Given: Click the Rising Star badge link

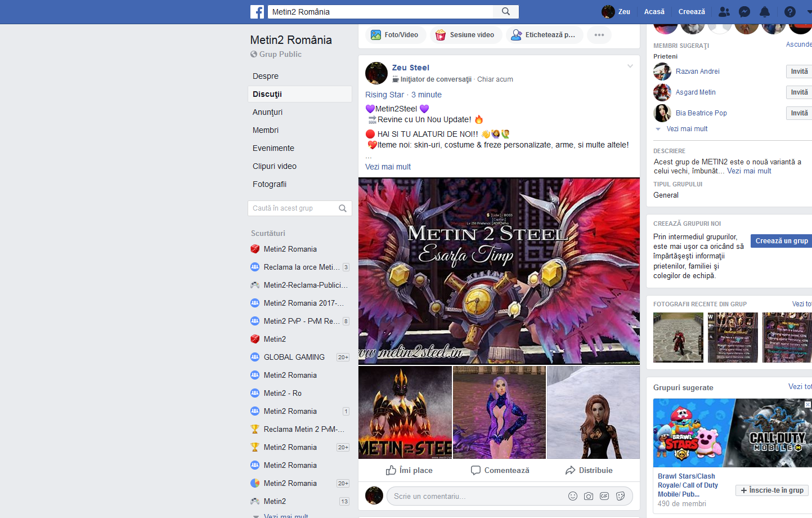Looking at the screenshot, I should coord(384,95).
